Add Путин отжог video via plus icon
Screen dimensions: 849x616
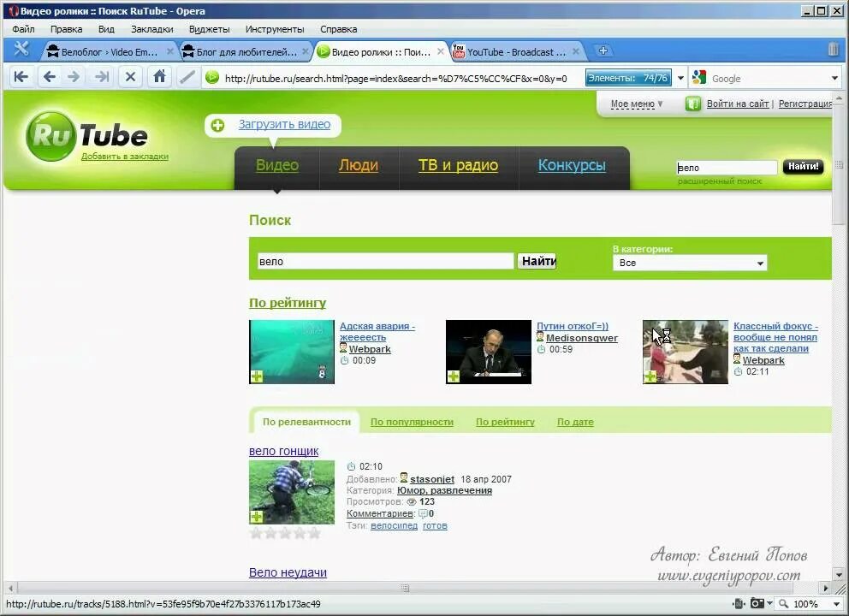[454, 376]
